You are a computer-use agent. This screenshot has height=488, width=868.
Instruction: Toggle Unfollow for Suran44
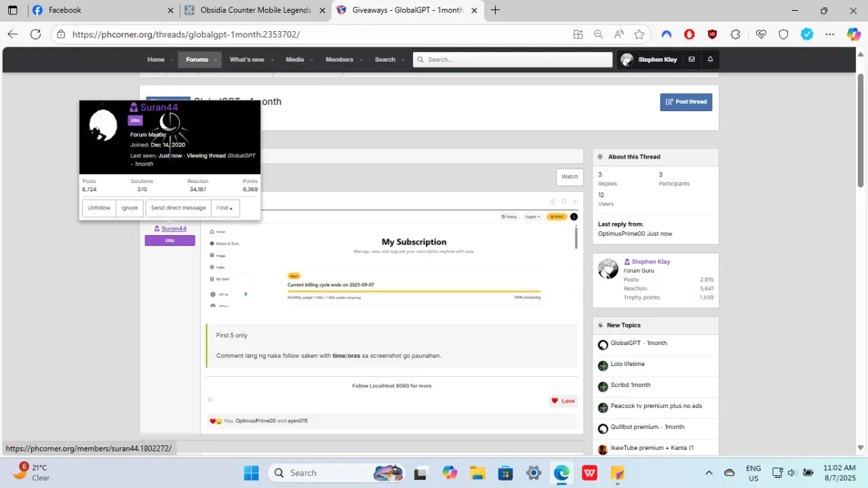point(99,208)
